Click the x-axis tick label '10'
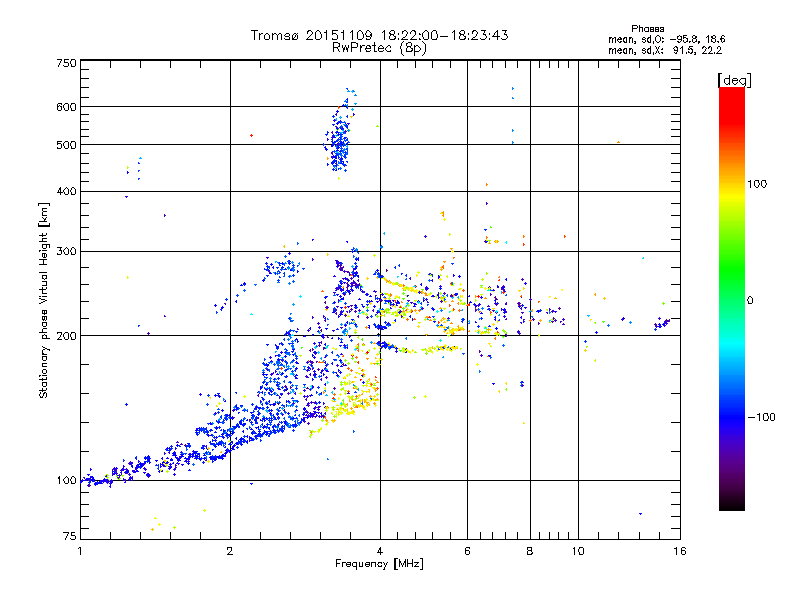This screenshot has width=800, height=600. 578,551
